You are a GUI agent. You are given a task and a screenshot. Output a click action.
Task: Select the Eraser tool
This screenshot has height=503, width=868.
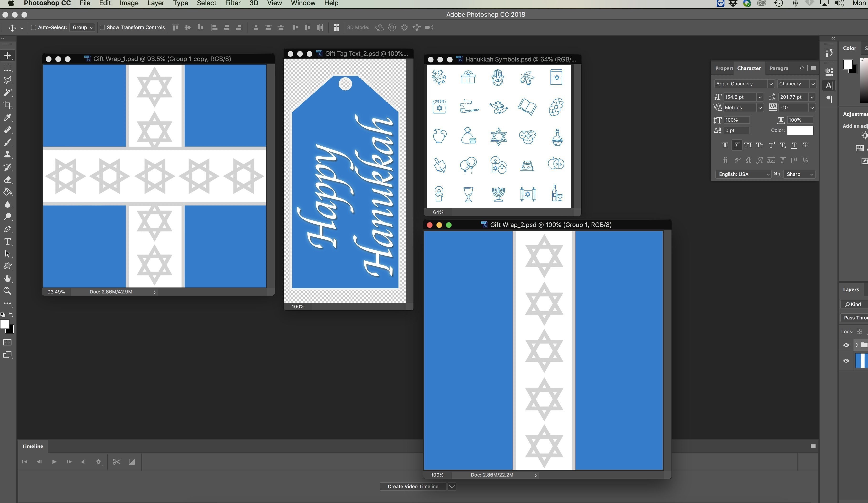pos(7,179)
